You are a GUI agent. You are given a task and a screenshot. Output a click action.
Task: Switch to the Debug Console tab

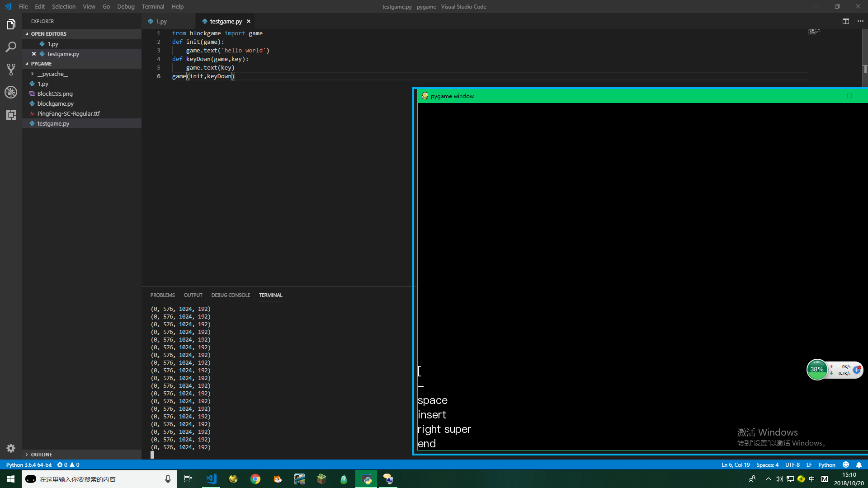(231, 295)
